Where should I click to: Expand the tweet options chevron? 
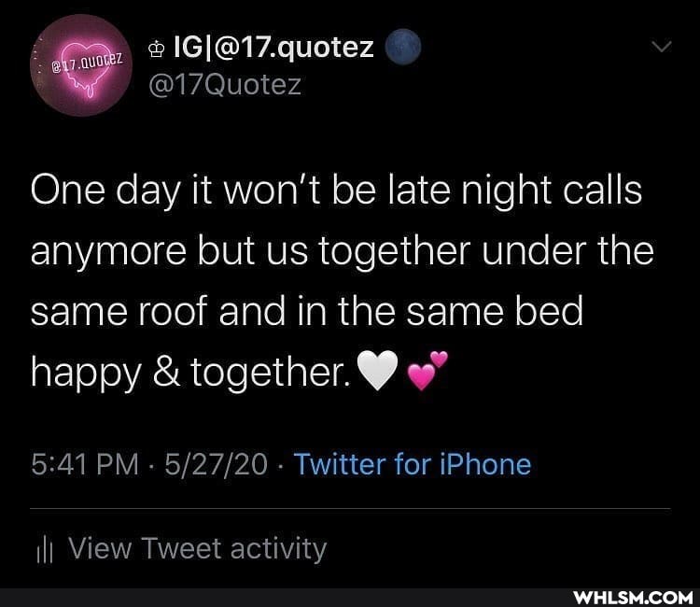pos(661,46)
